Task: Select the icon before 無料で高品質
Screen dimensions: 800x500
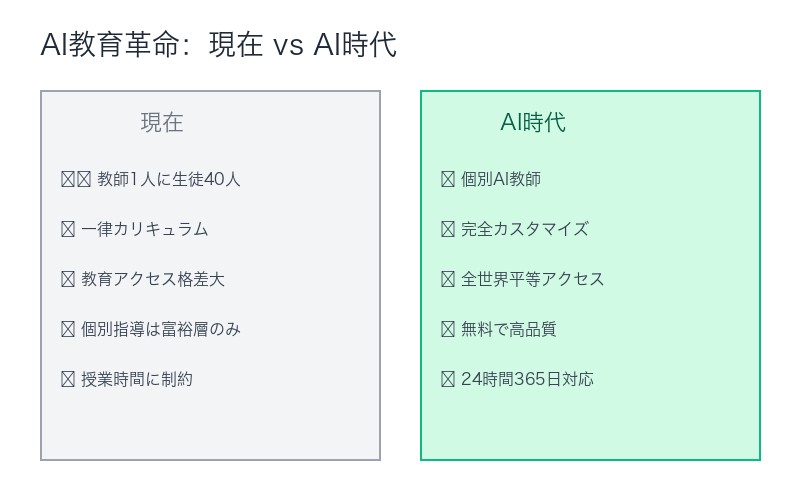Action: 448,330
